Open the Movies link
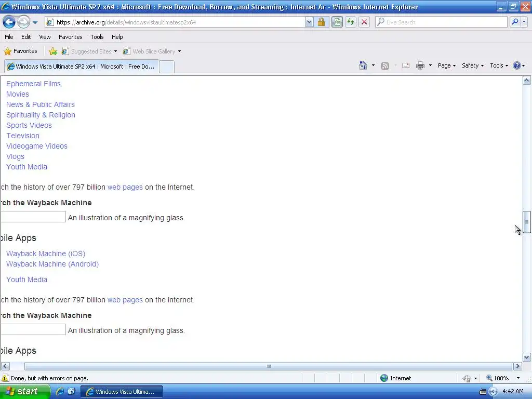The width and height of the screenshot is (532, 399). (x=18, y=95)
